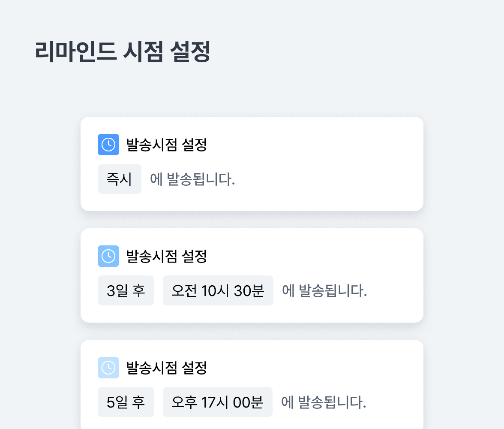Open the 오후 17시 00분 time picker
This screenshot has width=504, height=429.
(217, 402)
